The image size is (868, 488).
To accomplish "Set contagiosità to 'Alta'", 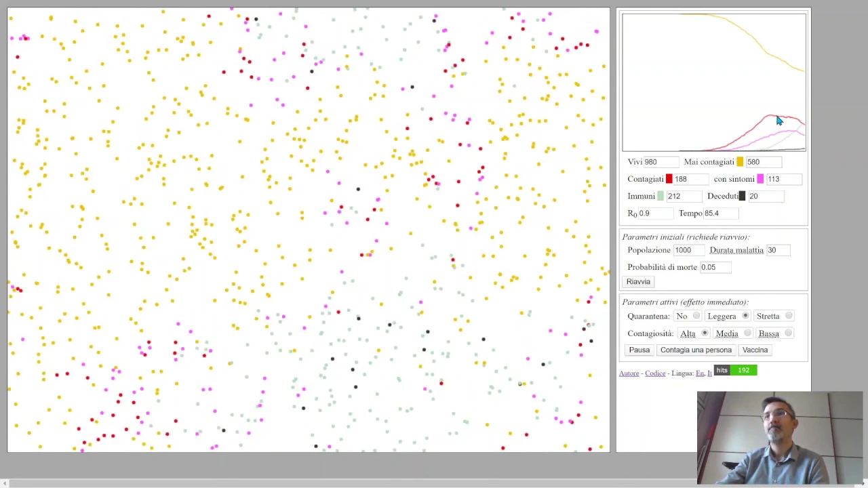I will 705,333.
